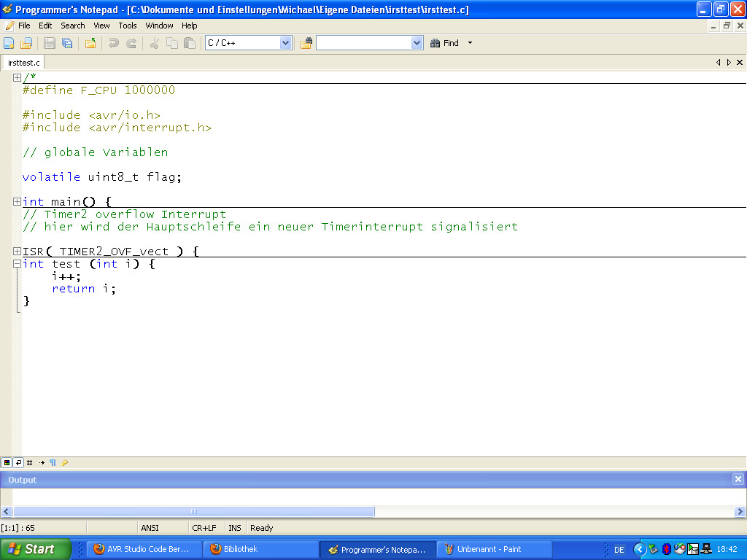The width and height of the screenshot is (747, 560).
Task: Click the Find text button
Action: [x=445, y=43]
